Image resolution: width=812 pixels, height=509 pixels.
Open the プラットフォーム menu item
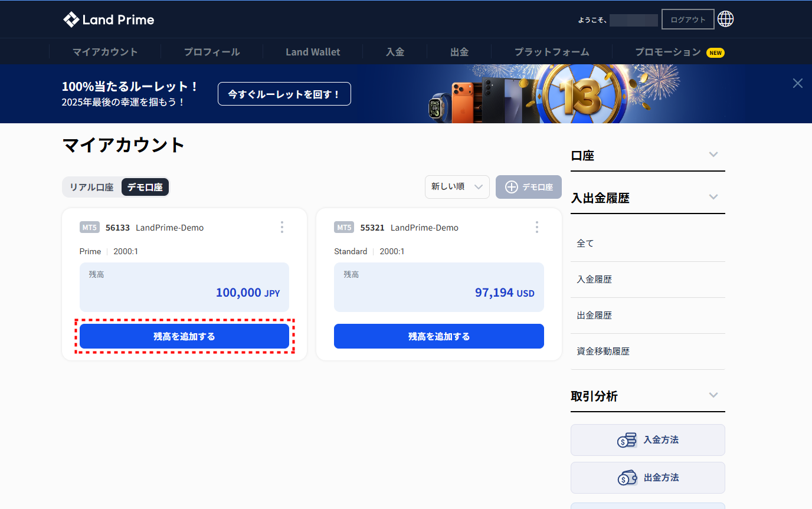(552, 52)
